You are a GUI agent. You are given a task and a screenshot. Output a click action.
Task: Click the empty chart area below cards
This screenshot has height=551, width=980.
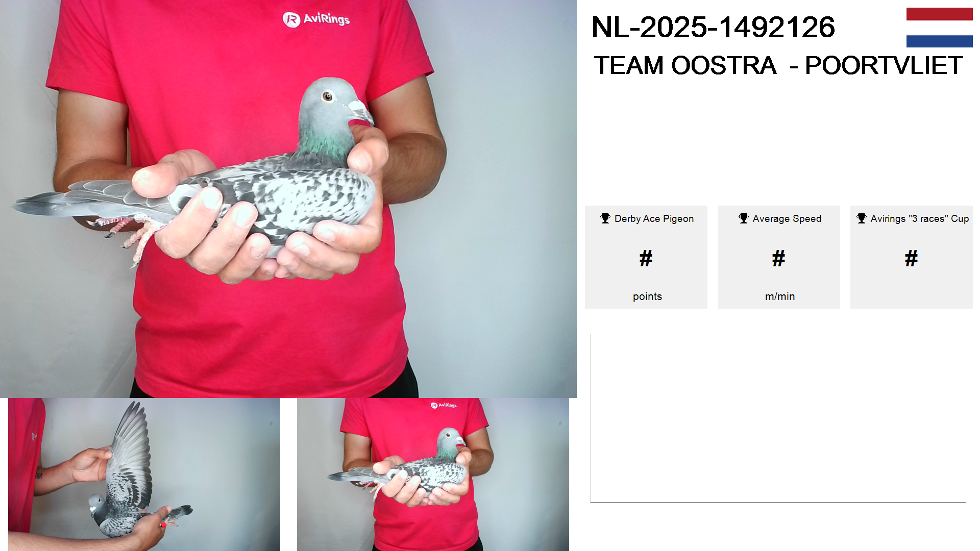pyautogui.click(x=778, y=418)
